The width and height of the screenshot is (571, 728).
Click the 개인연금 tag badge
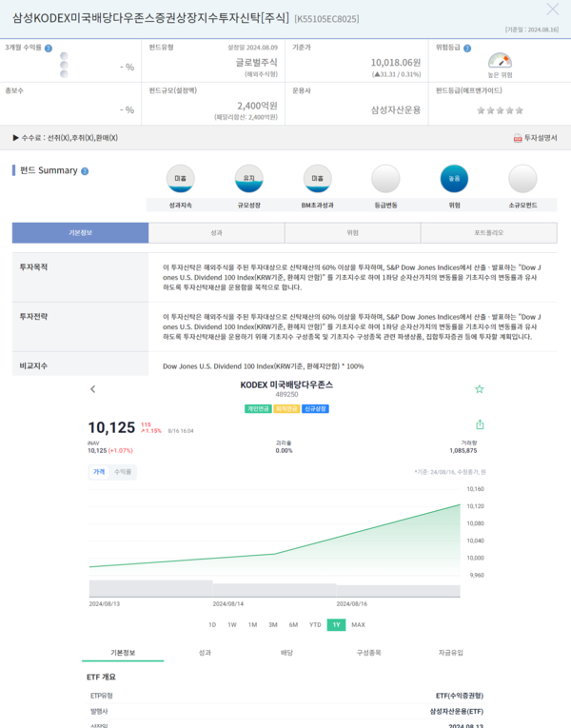258,409
